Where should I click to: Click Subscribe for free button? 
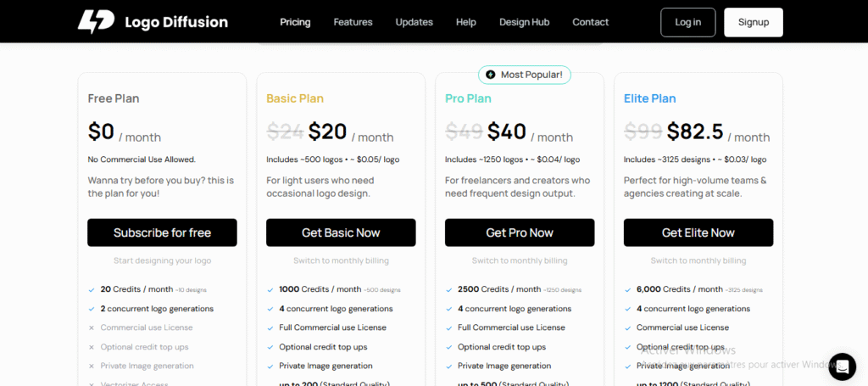(x=162, y=232)
